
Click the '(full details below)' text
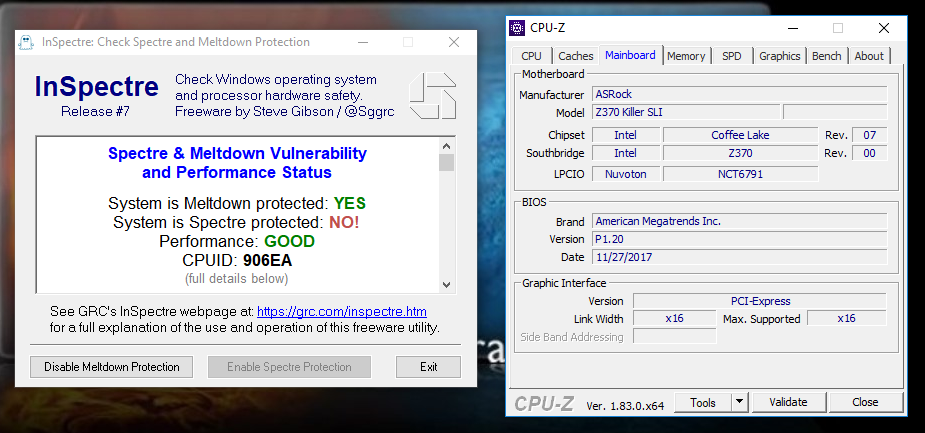click(x=237, y=278)
